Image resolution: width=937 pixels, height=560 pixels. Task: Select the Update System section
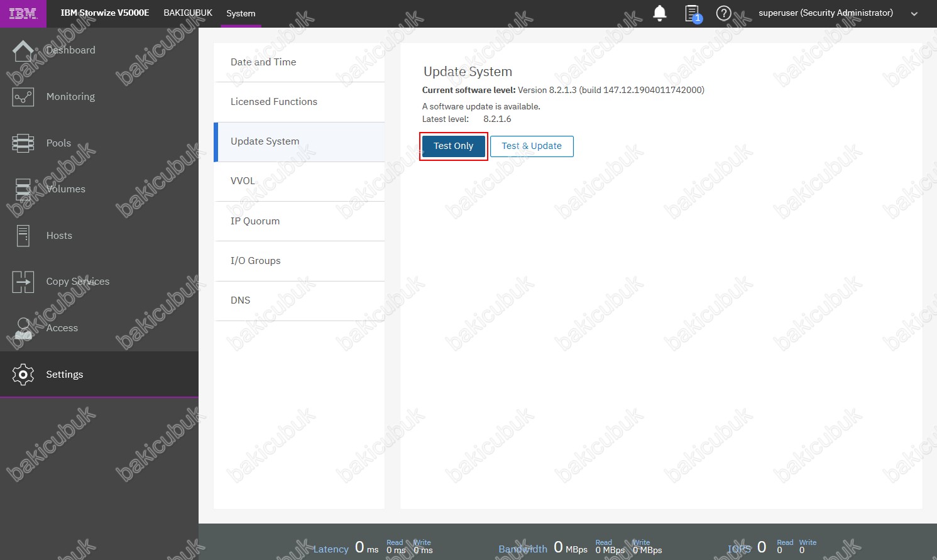[299, 141]
